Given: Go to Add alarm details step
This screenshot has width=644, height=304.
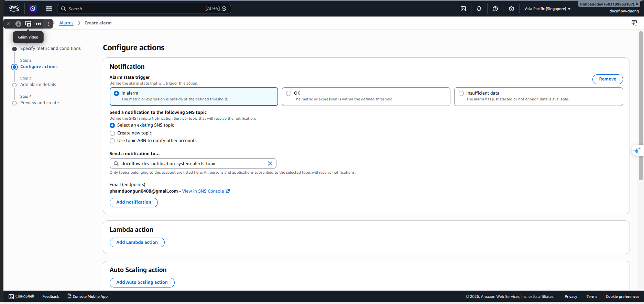Looking at the screenshot, I should click(38, 85).
